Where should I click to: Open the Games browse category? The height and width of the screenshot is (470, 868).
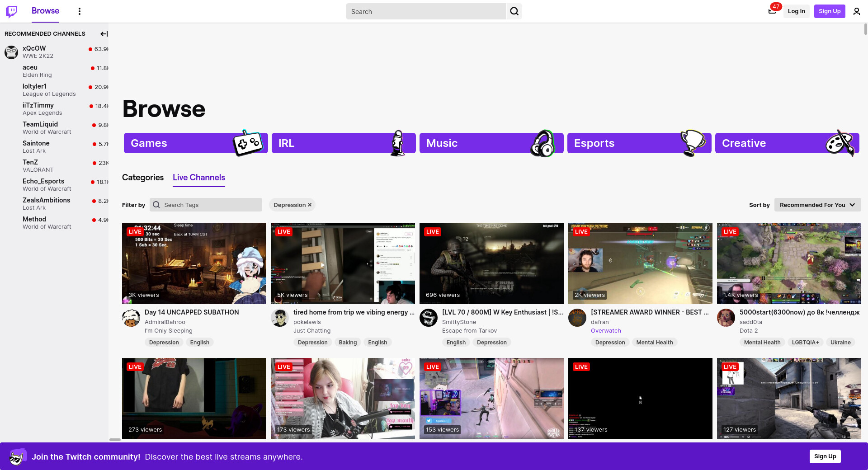pyautogui.click(x=195, y=143)
